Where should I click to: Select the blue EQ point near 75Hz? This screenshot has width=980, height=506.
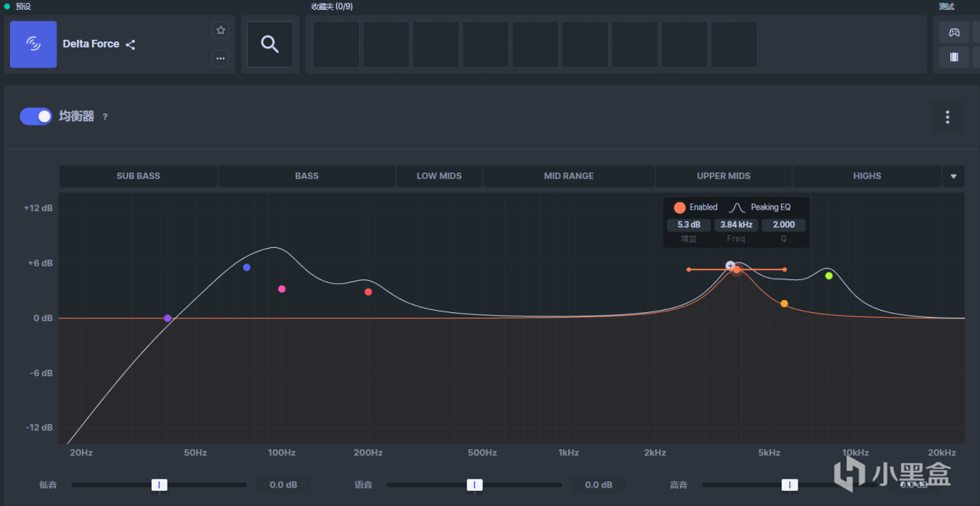247,267
